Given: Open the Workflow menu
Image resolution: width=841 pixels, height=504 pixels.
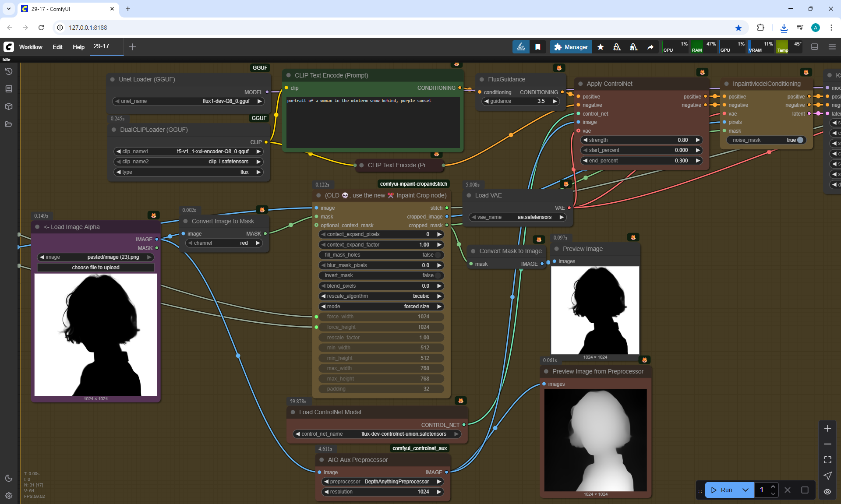Looking at the screenshot, I should tap(31, 47).
